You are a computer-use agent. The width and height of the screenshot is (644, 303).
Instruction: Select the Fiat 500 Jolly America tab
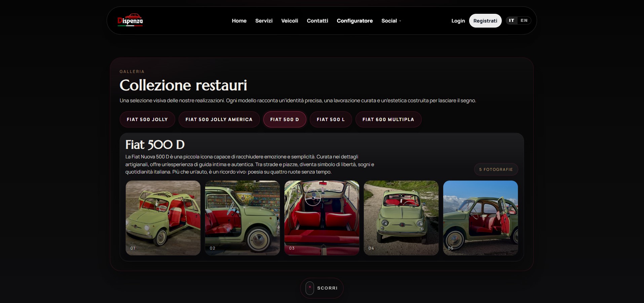(219, 119)
